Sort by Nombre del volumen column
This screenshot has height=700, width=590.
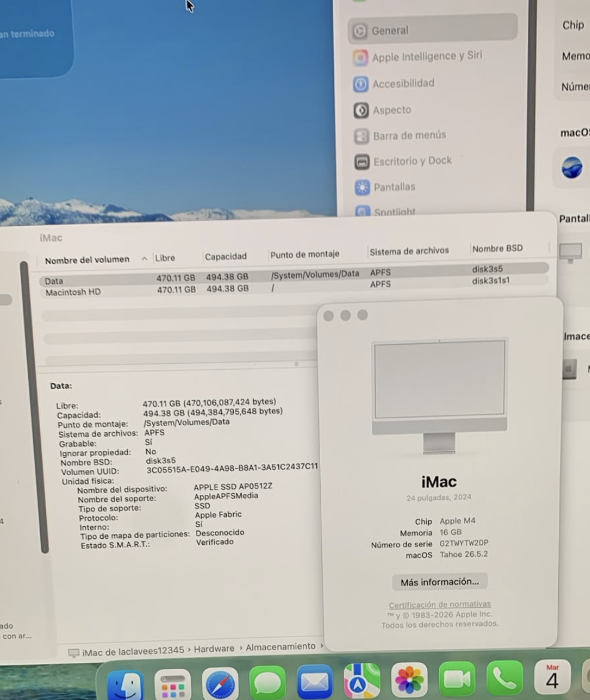tap(87, 260)
